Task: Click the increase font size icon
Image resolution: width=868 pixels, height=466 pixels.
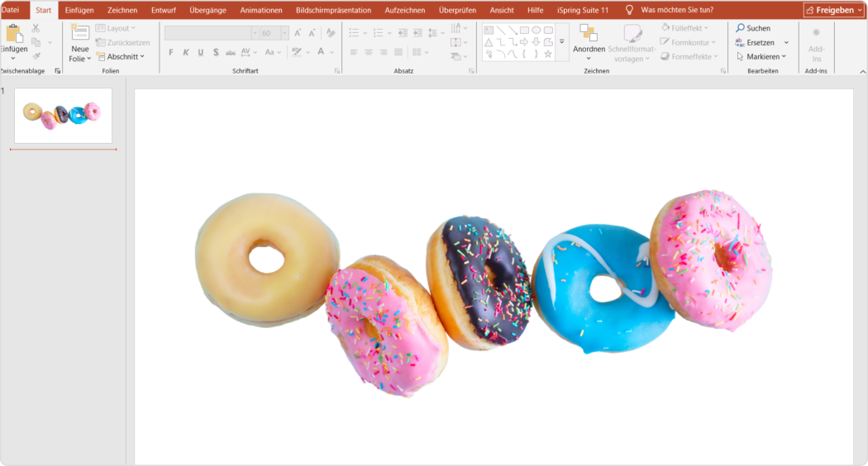Action: pos(298,33)
